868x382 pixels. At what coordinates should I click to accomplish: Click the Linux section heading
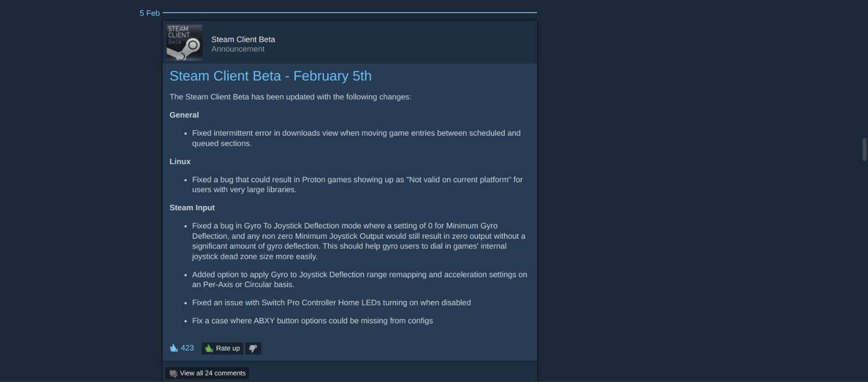[x=180, y=162]
